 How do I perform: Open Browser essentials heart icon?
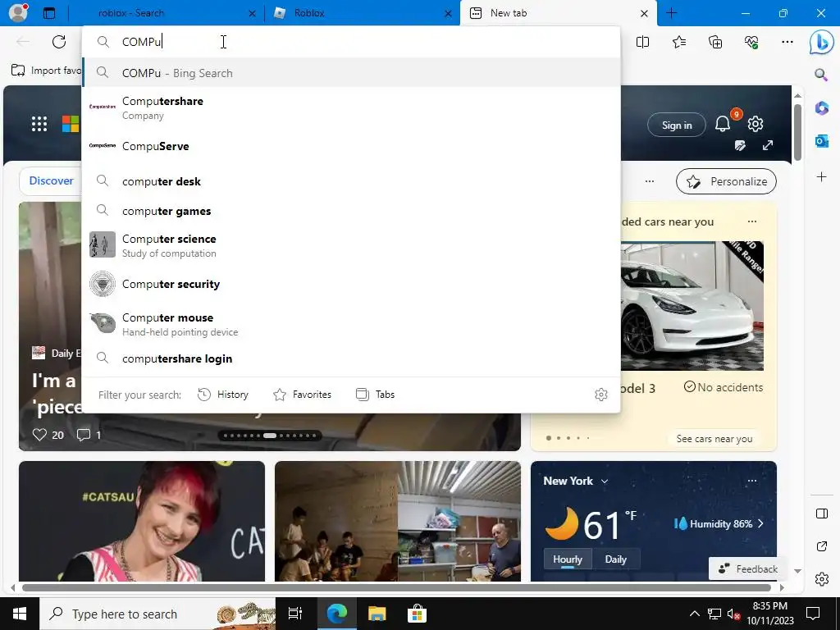point(751,42)
